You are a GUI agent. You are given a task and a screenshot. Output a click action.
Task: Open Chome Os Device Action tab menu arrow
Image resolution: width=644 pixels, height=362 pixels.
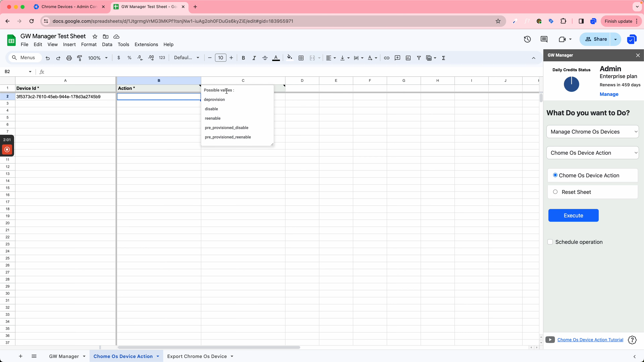[x=158, y=356]
